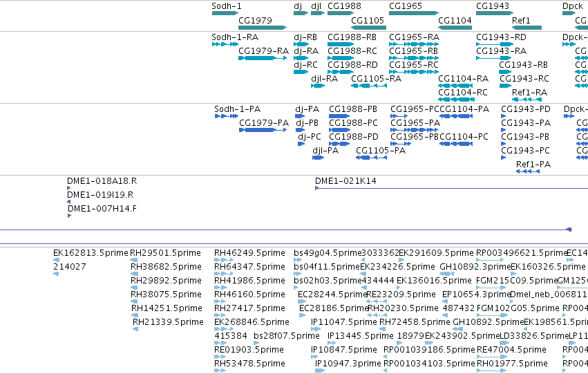Click EST 'RH72458.5prime'
This screenshot has width=588, height=374.
click(x=415, y=322)
